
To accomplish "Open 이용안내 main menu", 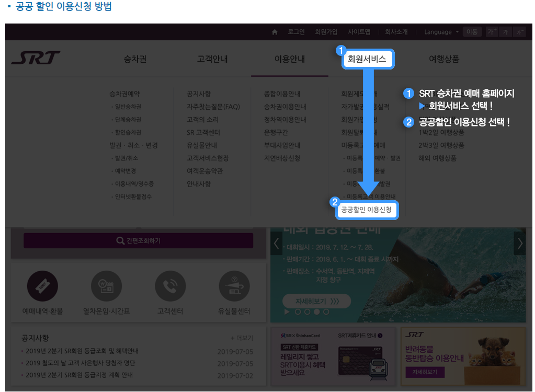I will tap(290, 59).
